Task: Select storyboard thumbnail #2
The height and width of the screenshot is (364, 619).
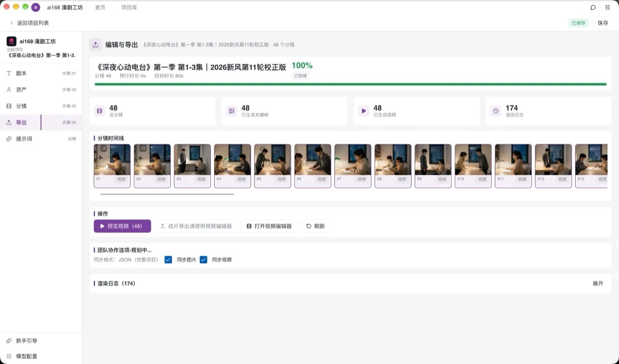Action: (152, 166)
